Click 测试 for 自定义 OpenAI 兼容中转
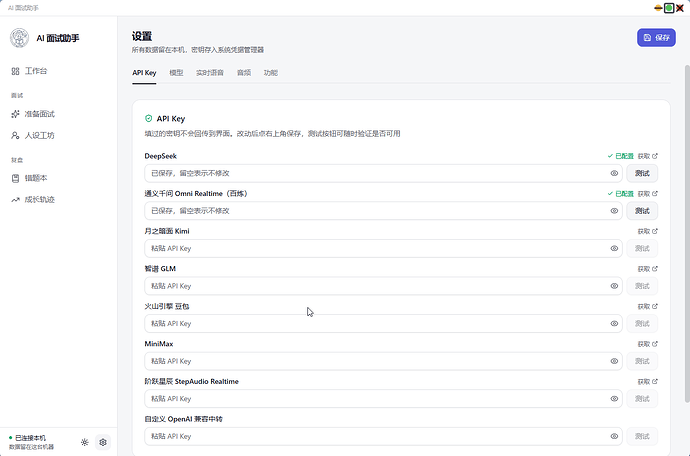The width and height of the screenshot is (690, 456). [642, 436]
